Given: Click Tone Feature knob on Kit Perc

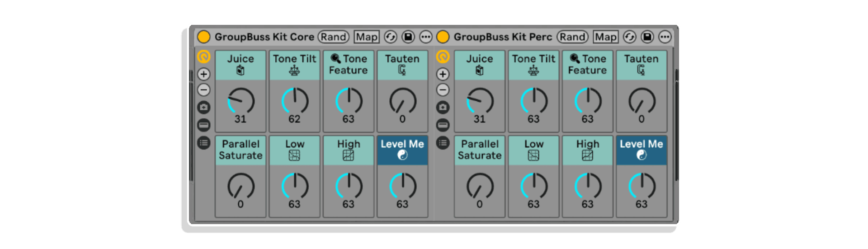Looking at the screenshot, I should 588,101.
